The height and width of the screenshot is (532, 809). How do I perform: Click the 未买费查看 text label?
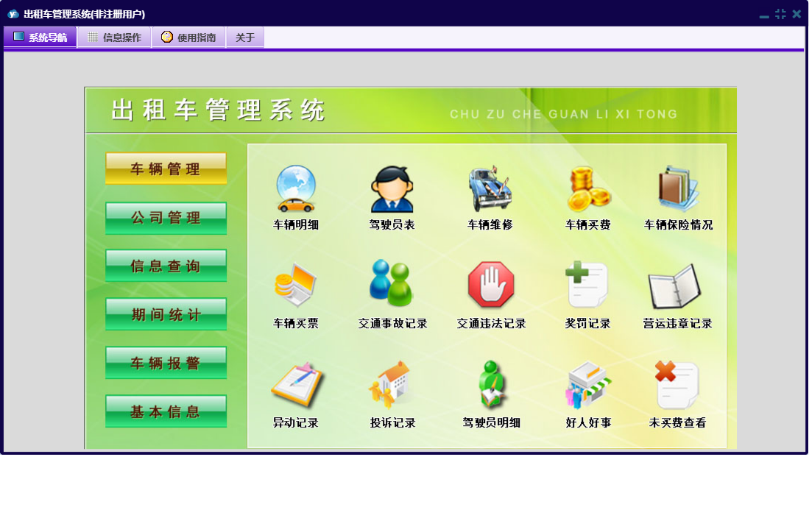pyautogui.click(x=677, y=422)
